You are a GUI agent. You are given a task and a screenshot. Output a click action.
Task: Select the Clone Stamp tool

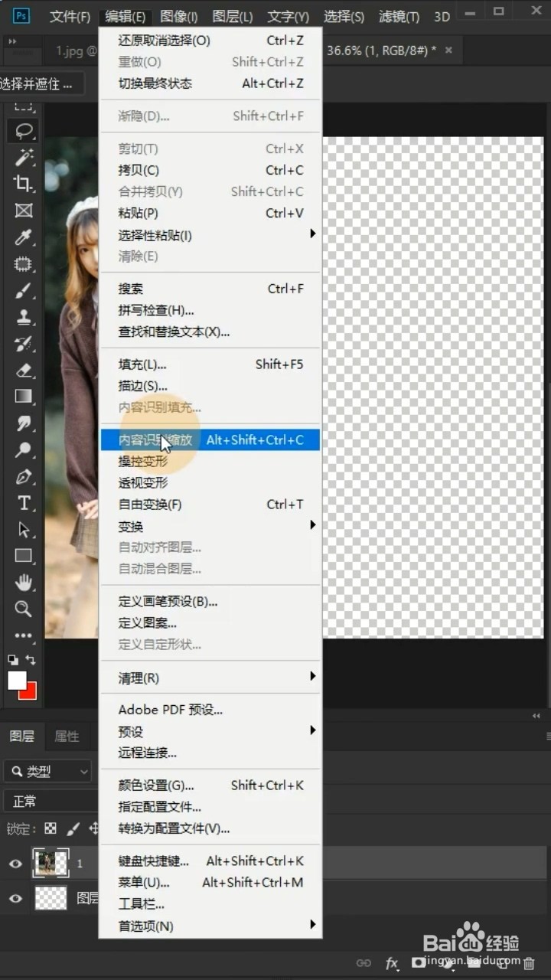point(24,317)
